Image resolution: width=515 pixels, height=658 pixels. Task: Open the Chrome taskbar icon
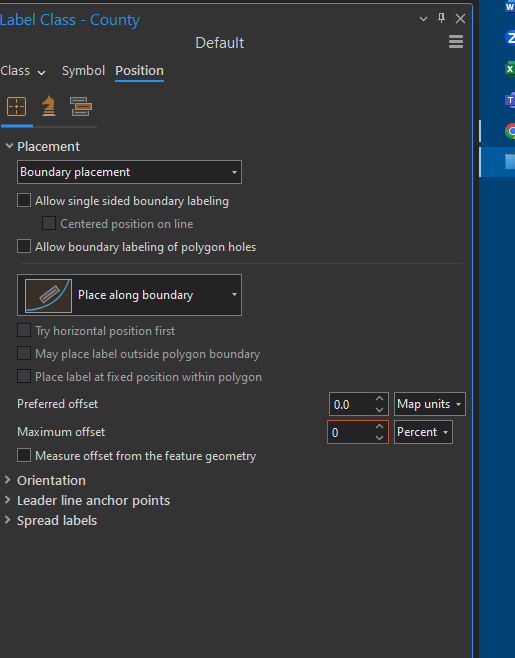[510, 131]
